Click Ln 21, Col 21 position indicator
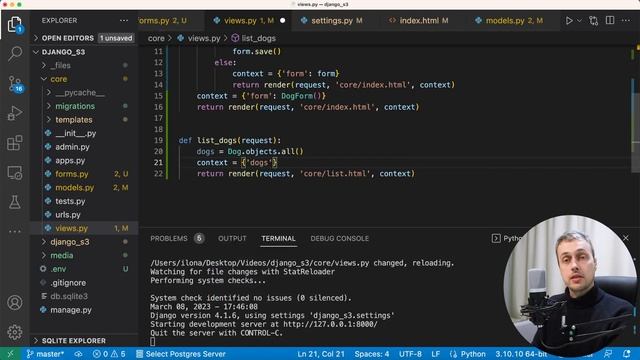Image resolution: width=640 pixels, height=360 pixels. pyautogui.click(x=320, y=354)
